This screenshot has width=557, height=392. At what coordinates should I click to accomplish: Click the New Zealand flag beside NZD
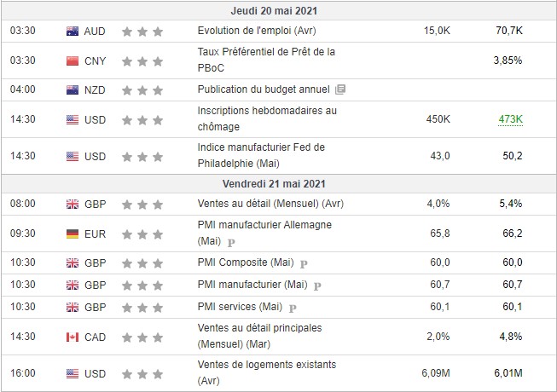point(72,89)
